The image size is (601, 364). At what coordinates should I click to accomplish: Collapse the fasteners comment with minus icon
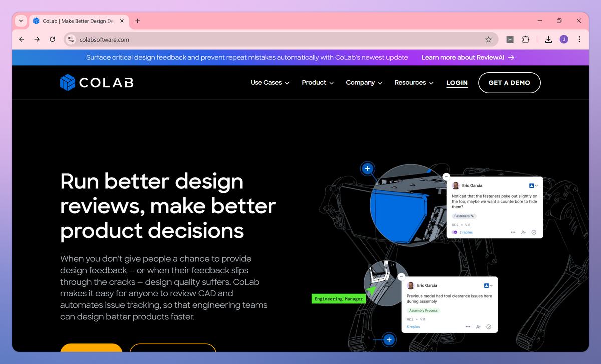pos(446,176)
